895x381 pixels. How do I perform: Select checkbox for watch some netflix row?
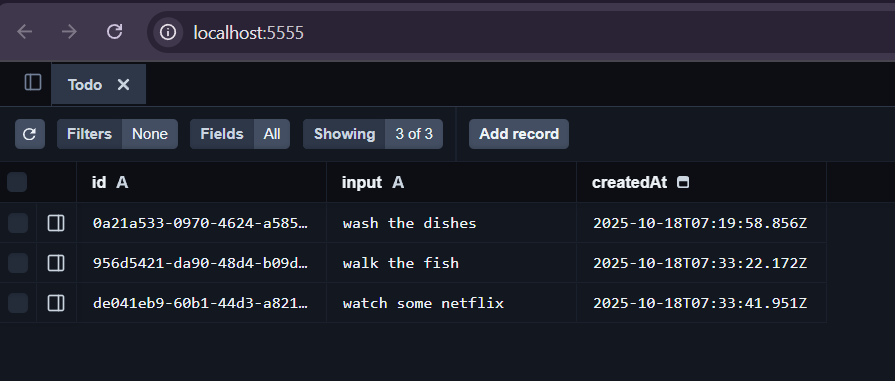tap(18, 303)
